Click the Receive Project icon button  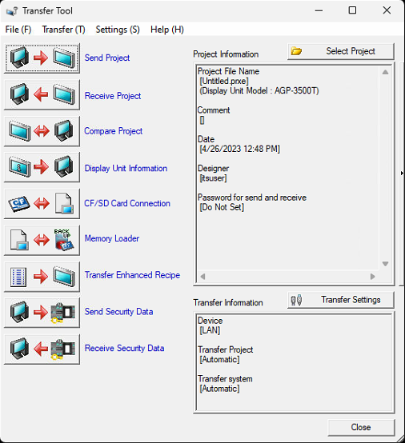pos(42,95)
